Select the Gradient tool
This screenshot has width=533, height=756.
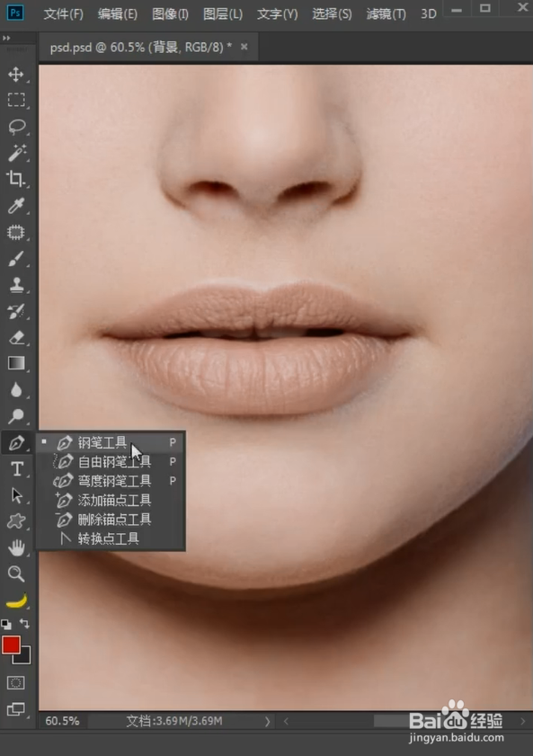click(16, 363)
